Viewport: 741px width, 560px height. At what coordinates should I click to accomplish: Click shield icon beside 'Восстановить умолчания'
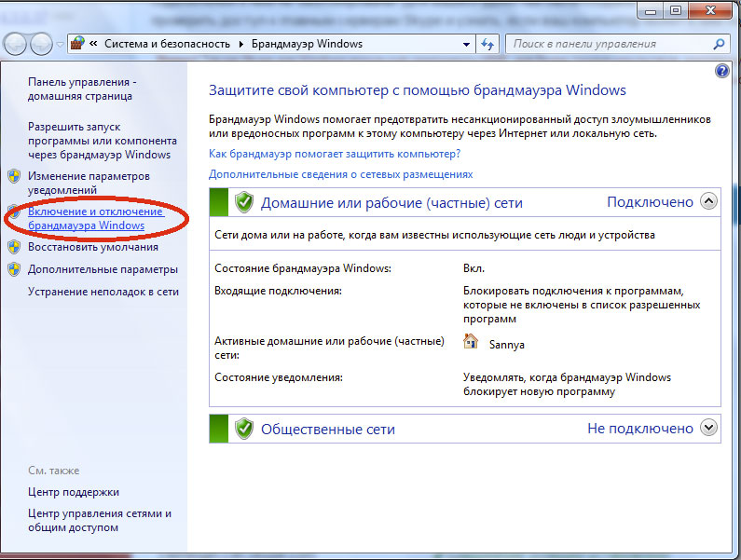(x=14, y=247)
